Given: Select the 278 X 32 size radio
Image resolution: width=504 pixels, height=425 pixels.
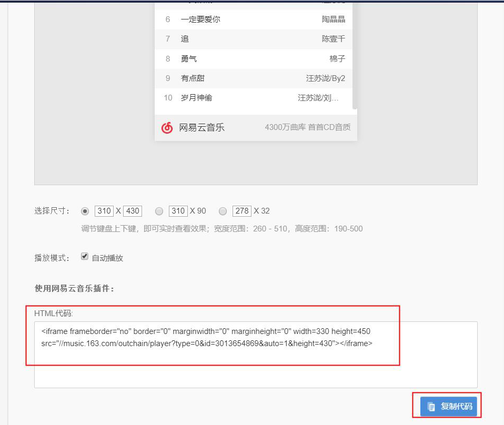Looking at the screenshot, I should point(223,211).
